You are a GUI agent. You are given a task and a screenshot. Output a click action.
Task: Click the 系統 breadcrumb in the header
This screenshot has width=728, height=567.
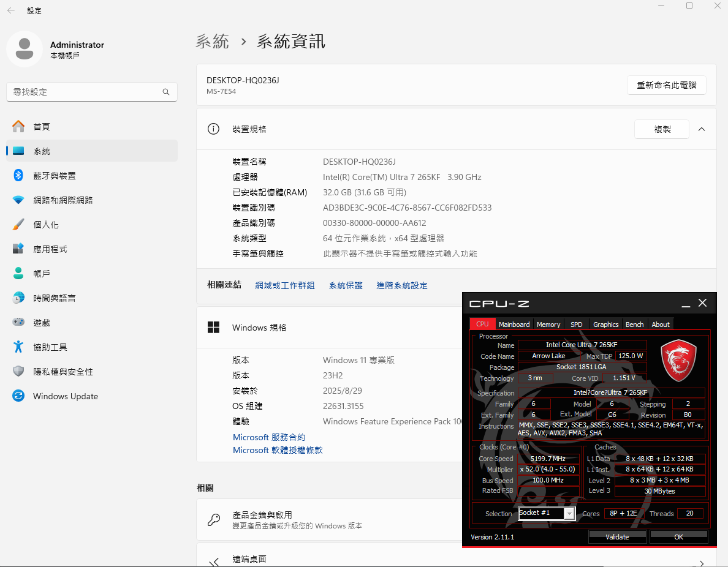coord(212,41)
